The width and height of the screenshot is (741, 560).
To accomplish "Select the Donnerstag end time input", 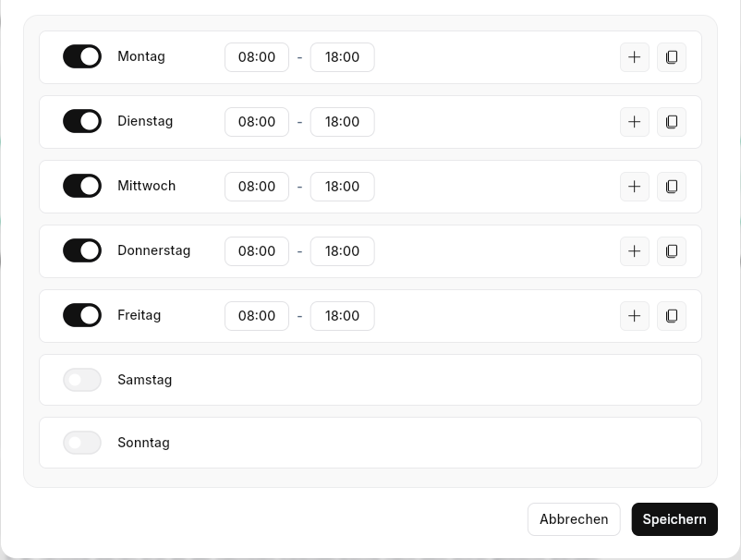I will (342, 251).
